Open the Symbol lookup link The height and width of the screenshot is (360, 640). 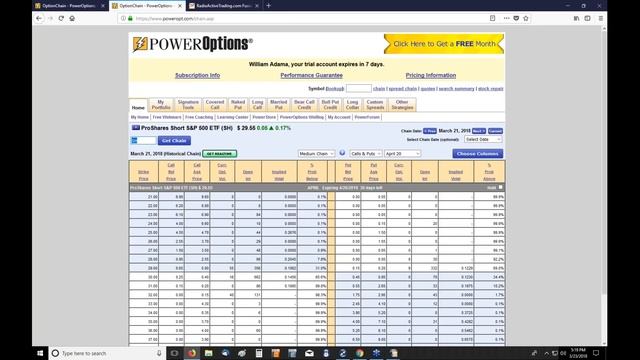pos(335,89)
